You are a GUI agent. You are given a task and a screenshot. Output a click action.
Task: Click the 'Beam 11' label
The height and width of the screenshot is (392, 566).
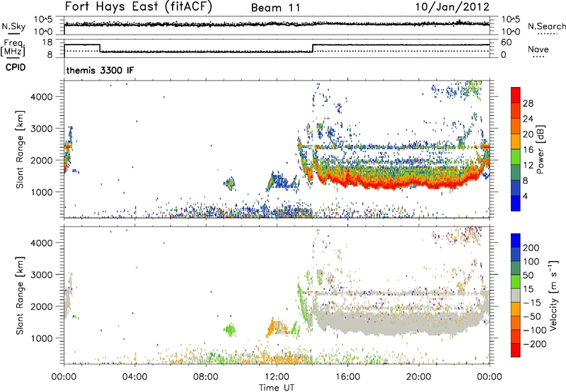(x=276, y=8)
